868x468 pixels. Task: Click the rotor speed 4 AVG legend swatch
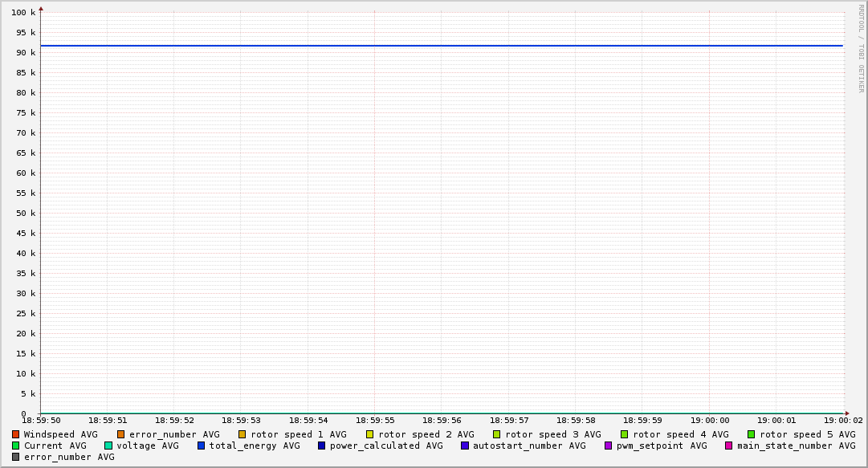tap(625, 434)
